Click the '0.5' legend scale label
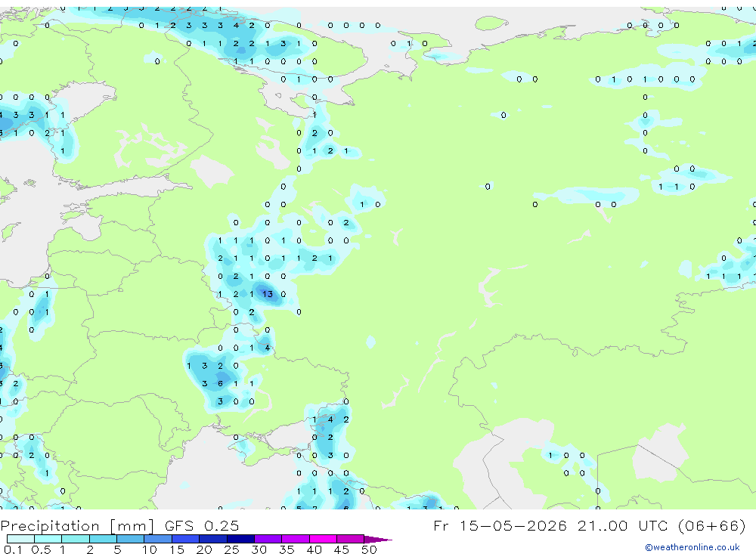Viewport: 756px width, 554px height. pyautogui.click(x=41, y=549)
